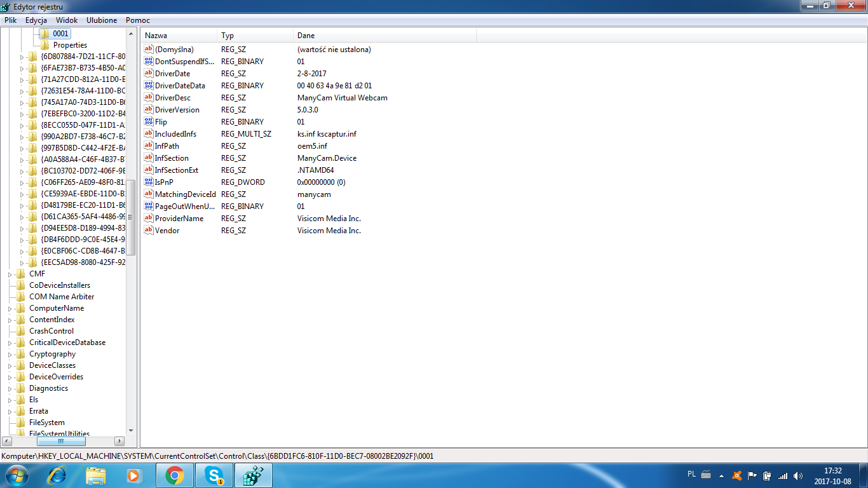The image size is (868, 488).
Task: Click the DriverDateData binary value icon
Action: [149, 86]
